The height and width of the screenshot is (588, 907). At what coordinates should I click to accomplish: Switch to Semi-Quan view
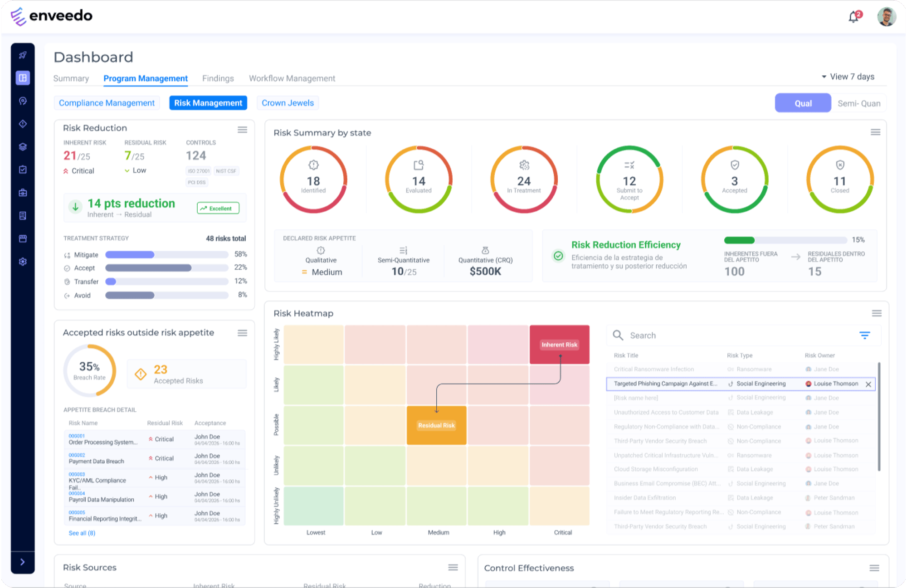[859, 103]
